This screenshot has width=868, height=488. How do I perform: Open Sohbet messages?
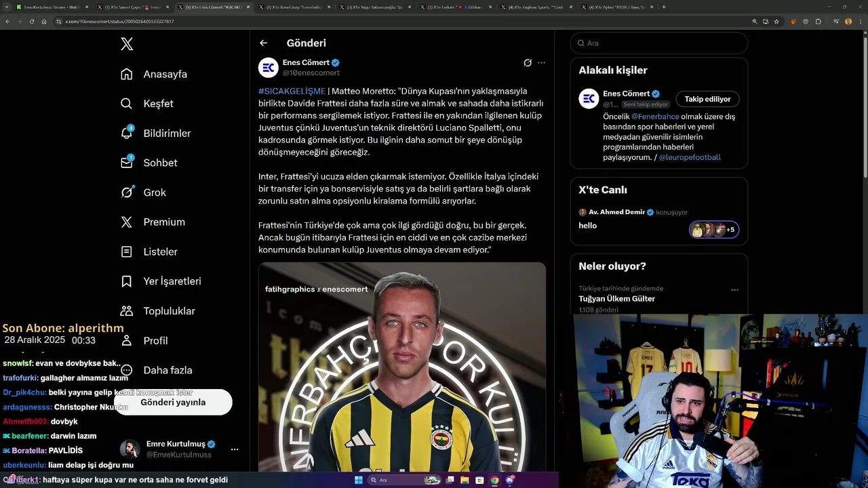(x=149, y=163)
